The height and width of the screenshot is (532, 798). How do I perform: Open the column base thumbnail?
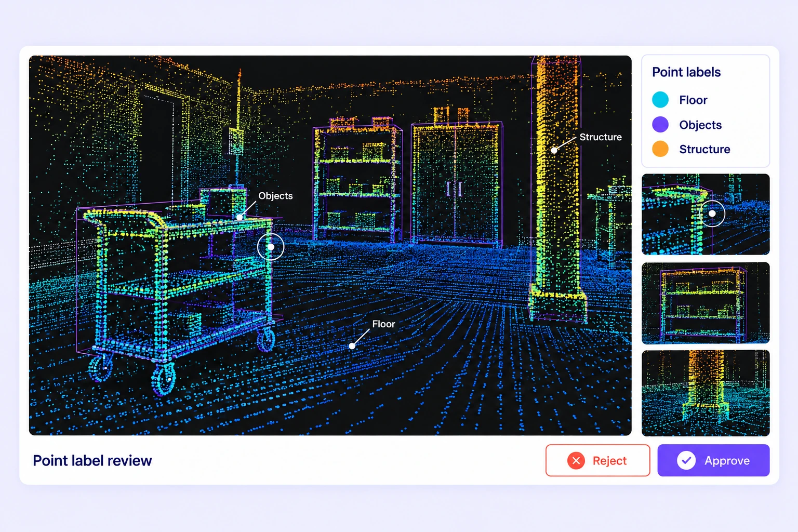coord(706,393)
